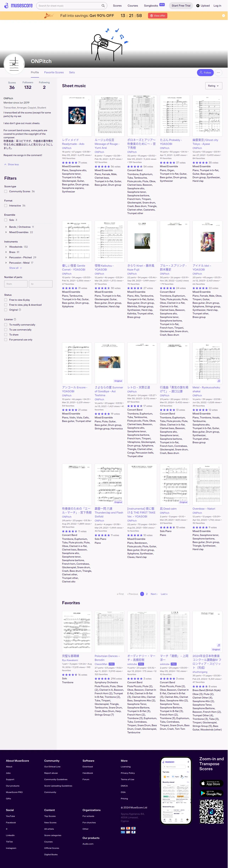This screenshot has height=868, width=228.
Task: Switch to the Favorite Scores tab
Action: tap(54, 72)
